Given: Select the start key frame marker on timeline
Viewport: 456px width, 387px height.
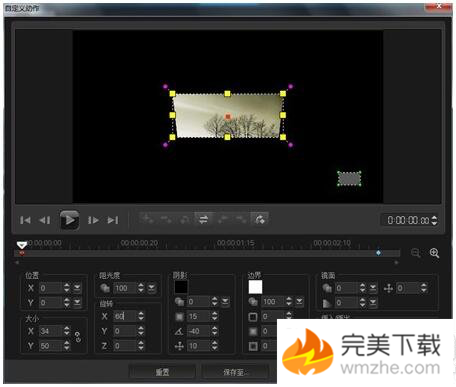Looking at the screenshot, I should pyautogui.click(x=22, y=253).
